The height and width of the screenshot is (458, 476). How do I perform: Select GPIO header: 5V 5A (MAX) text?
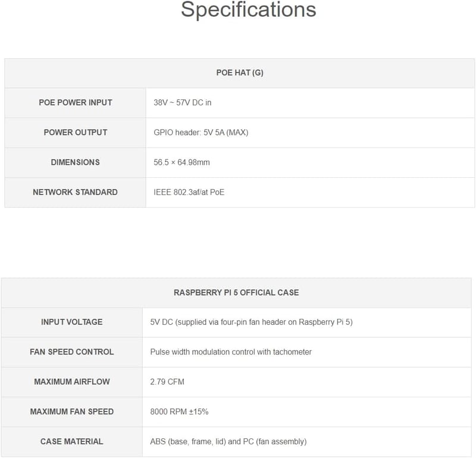pos(201,132)
